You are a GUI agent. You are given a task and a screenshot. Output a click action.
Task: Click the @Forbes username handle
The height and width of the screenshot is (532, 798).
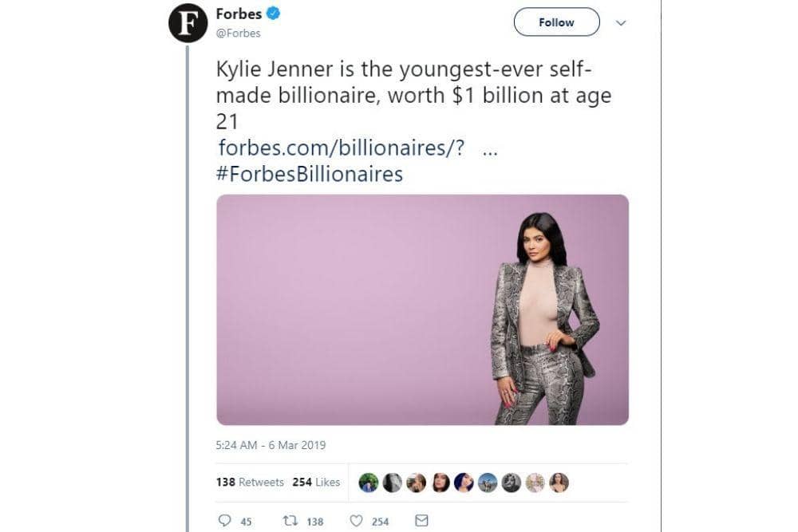tap(238, 33)
